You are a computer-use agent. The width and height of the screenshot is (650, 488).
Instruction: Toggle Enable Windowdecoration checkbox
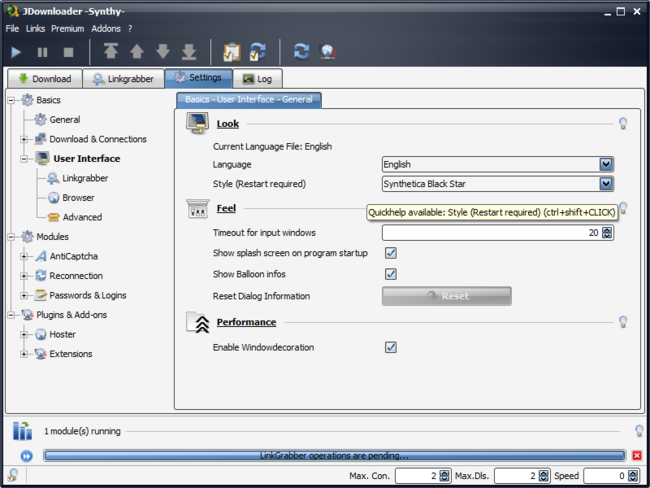click(391, 347)
